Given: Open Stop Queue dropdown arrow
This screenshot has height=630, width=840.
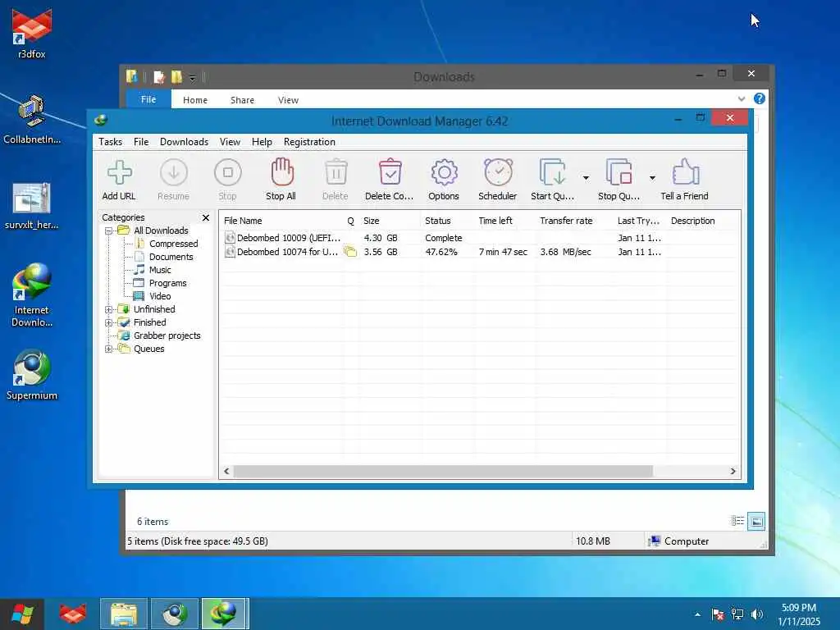Looking at the screenshot, I should [652, 178].
